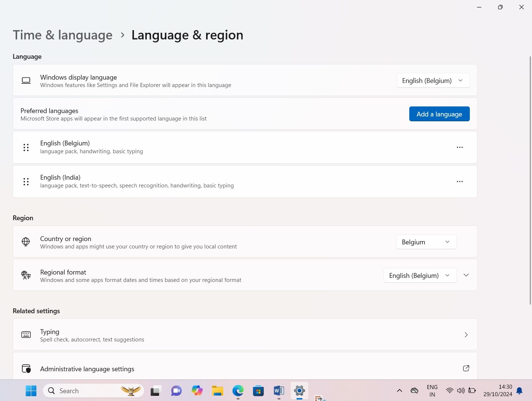Viewport: 532px width, 401px height.
Task: Click the Windows display language monitor icon
Action: pos(26,80)
